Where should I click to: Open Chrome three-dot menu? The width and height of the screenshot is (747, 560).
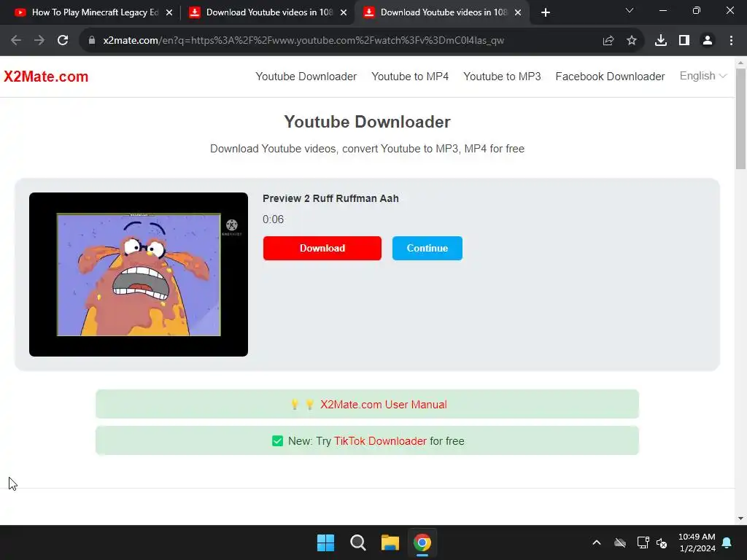pyautogui.click(x=731, y=41)
